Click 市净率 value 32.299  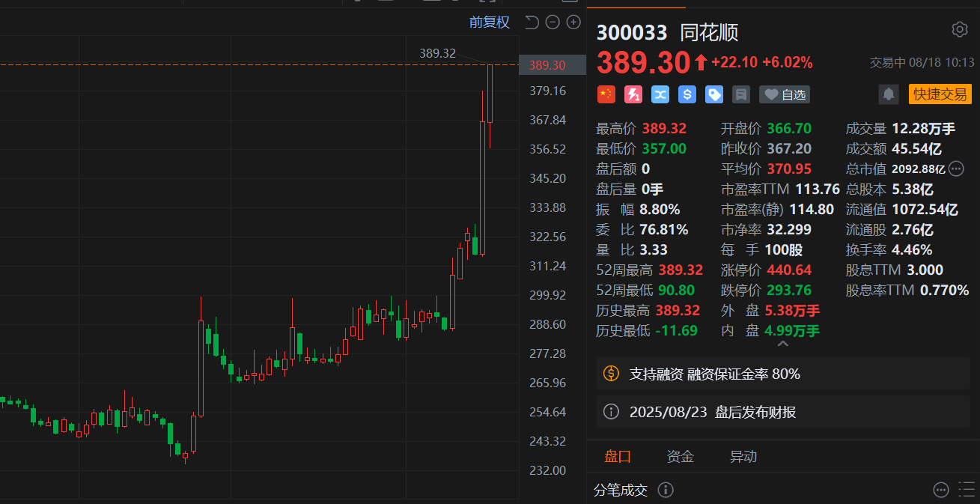(789, 229)
